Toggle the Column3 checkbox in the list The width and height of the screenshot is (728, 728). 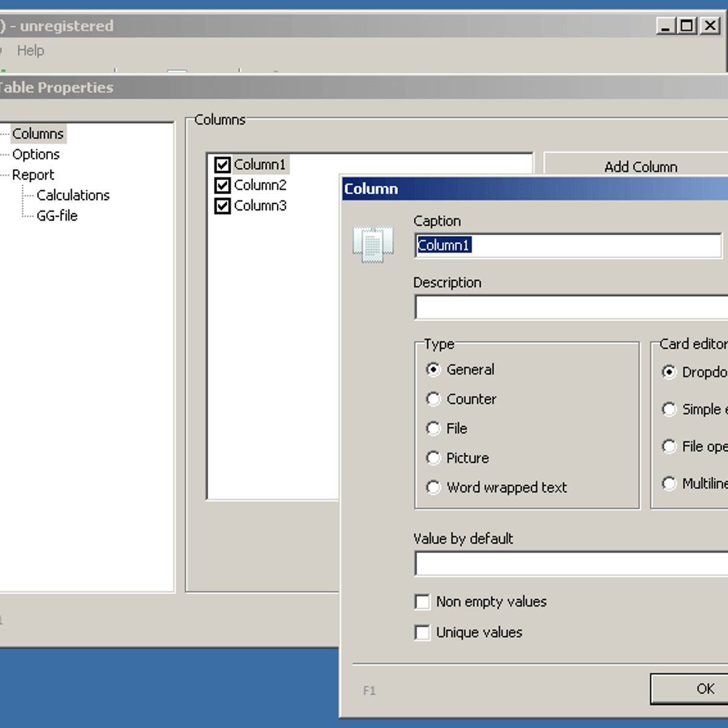pyautogui.click(x=223, y=206)
